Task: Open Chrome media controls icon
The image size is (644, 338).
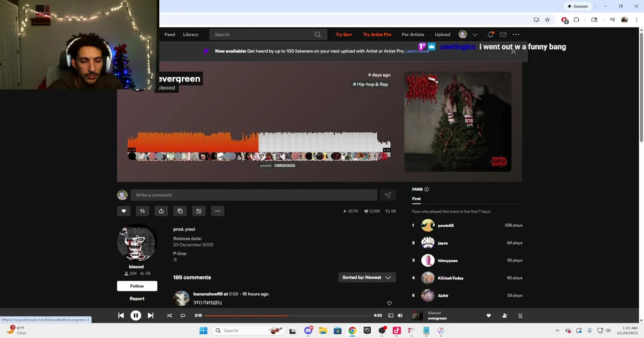Action: (612, 20)
